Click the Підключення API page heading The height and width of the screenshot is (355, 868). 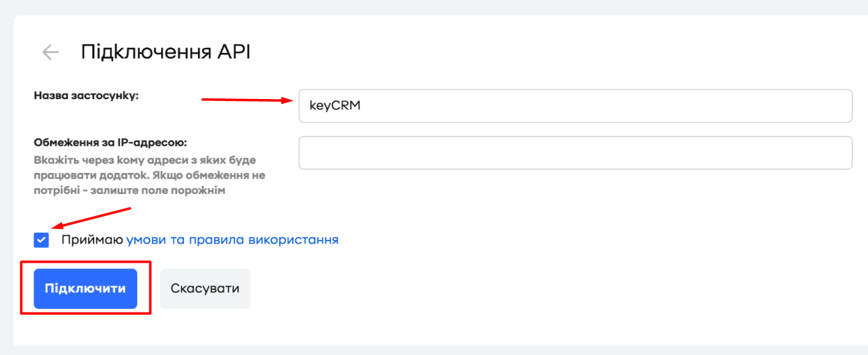click(x=165, y=52)
